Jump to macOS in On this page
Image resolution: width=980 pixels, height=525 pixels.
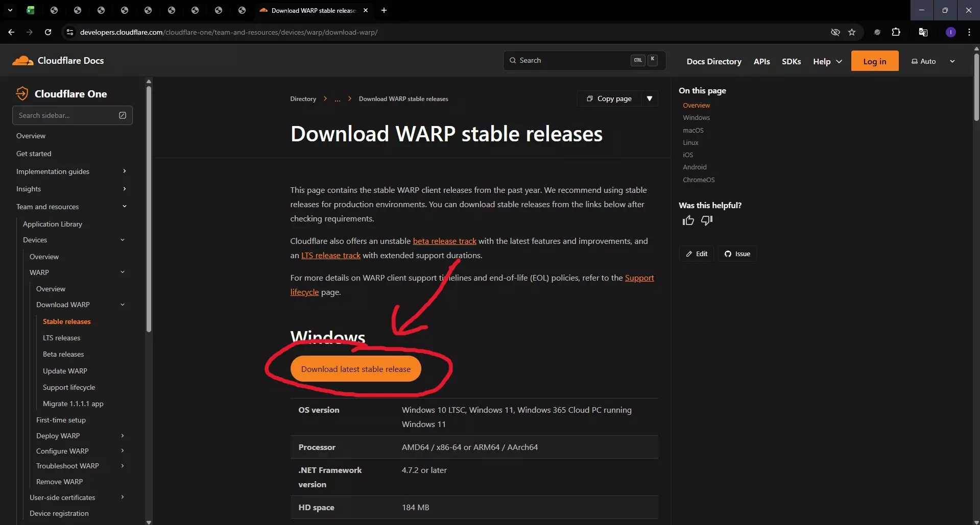693,131
